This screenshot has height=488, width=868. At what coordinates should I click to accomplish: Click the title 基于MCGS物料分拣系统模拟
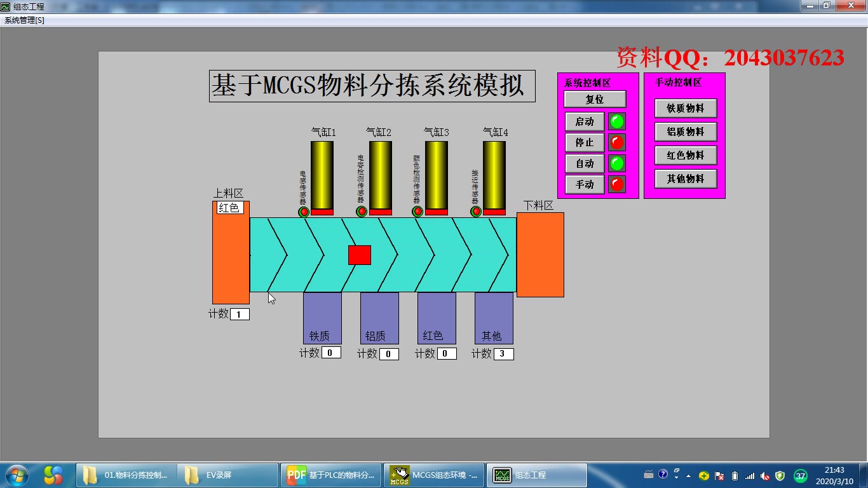(372, 86)
